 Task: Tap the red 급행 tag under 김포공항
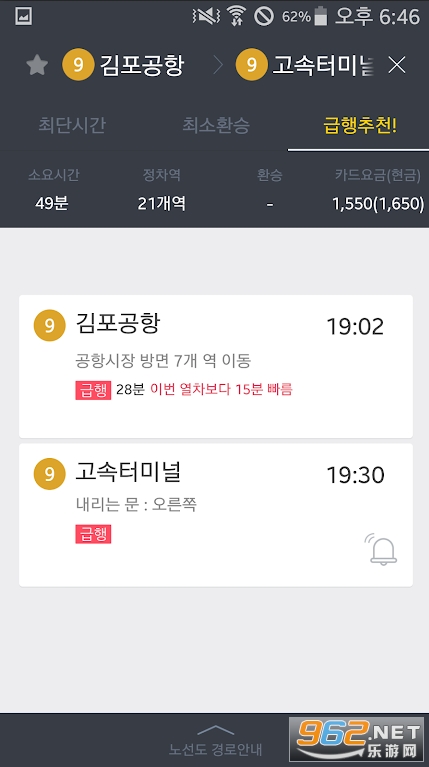pos(93,390)
